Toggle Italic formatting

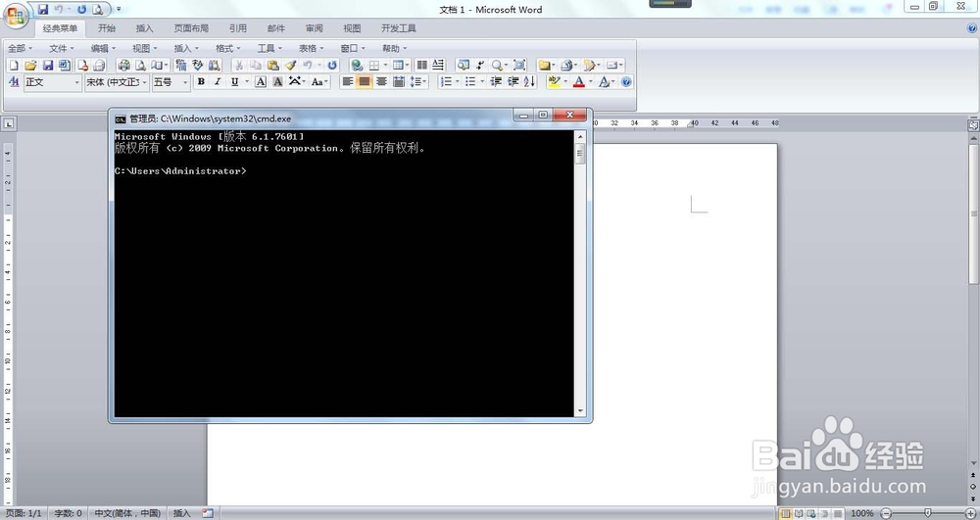pos(218,82)
